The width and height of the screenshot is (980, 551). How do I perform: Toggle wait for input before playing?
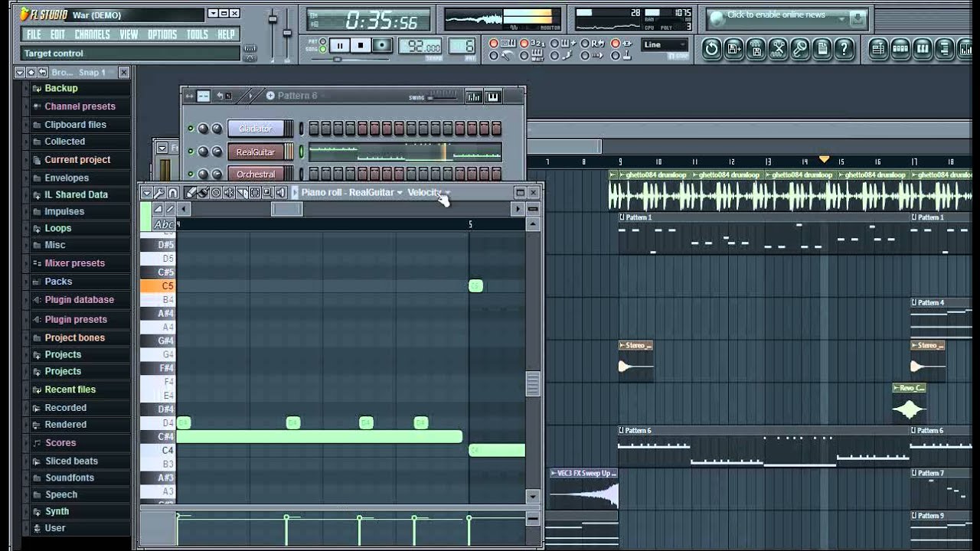524,55
